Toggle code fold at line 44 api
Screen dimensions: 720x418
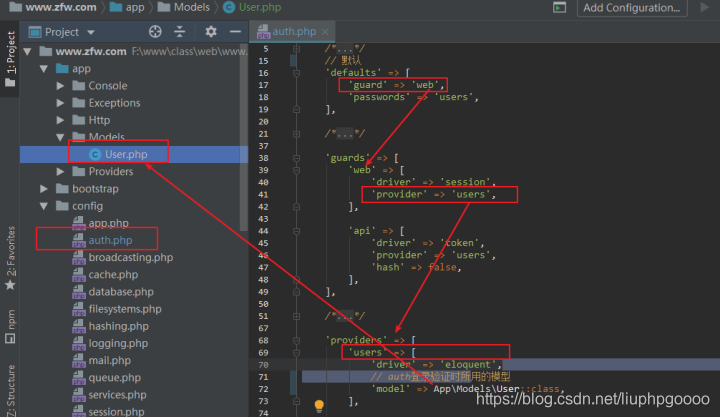pyautogui.click(x=297, y=231)
